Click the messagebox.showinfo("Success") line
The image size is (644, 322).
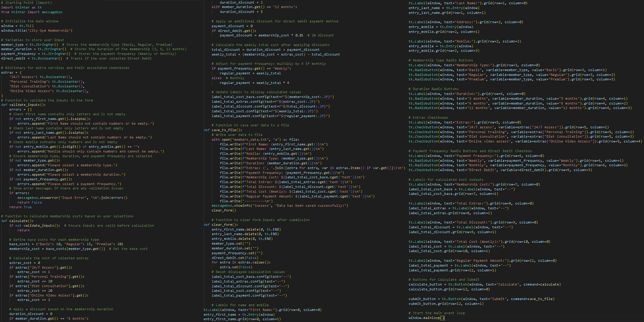pyautogui.click(x=280, y=206)
